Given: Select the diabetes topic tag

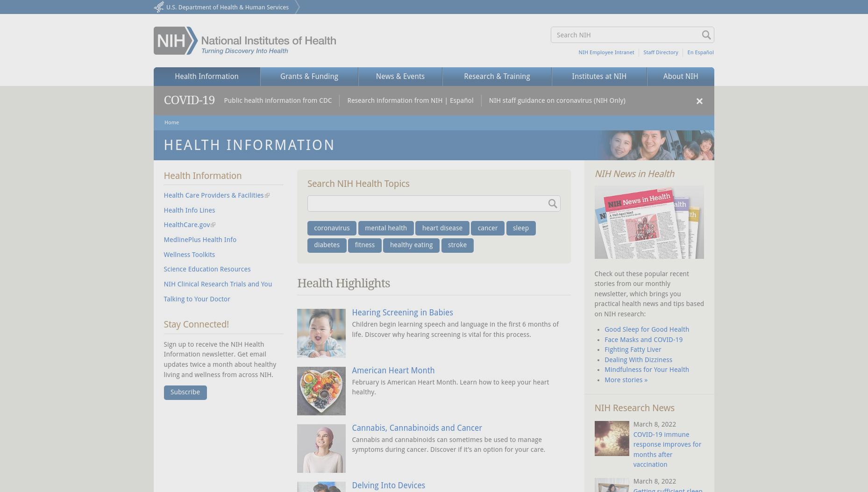Looking at the screenshot, I should click(x=327, y=245).
